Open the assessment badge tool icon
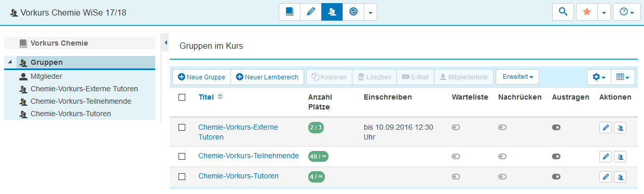 [353, 12]
